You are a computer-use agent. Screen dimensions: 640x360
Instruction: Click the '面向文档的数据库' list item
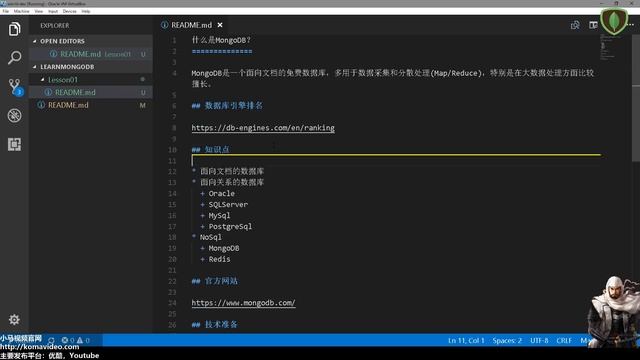232,171
